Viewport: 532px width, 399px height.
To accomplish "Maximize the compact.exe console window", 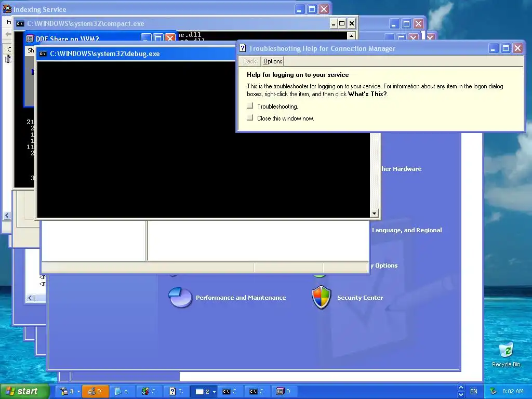I will pos(342,23).
